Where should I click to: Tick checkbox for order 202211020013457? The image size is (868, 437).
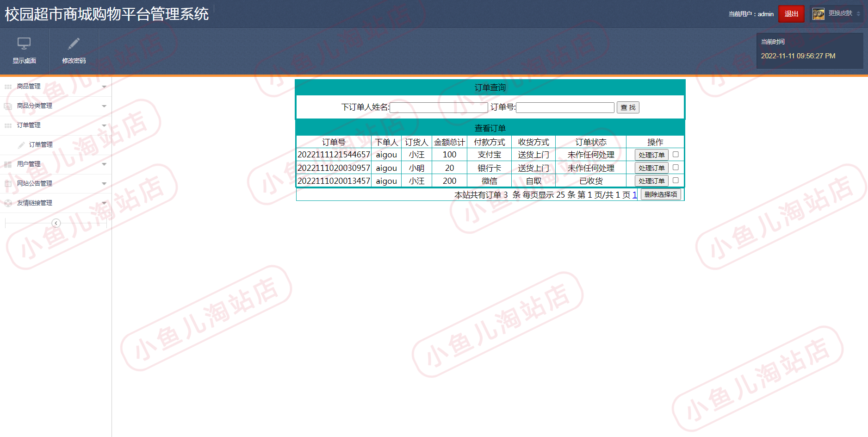point(676,180)
